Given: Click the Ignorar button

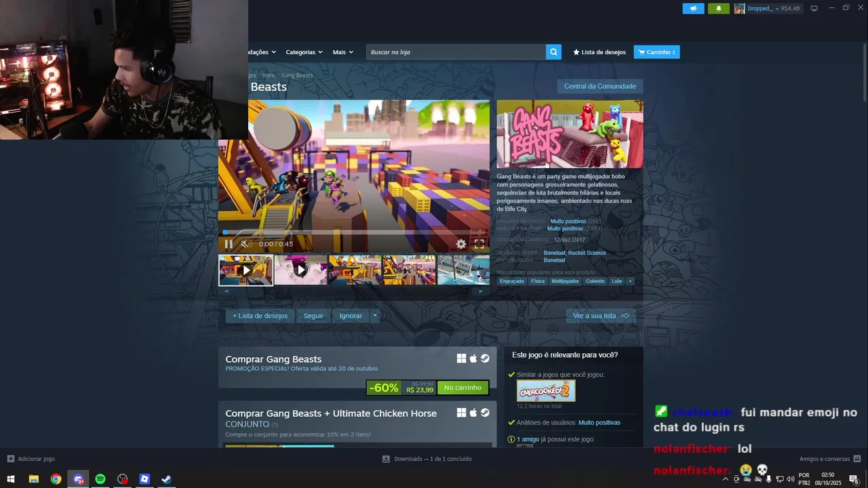Looking at the screenshot, I should [351, 316].
